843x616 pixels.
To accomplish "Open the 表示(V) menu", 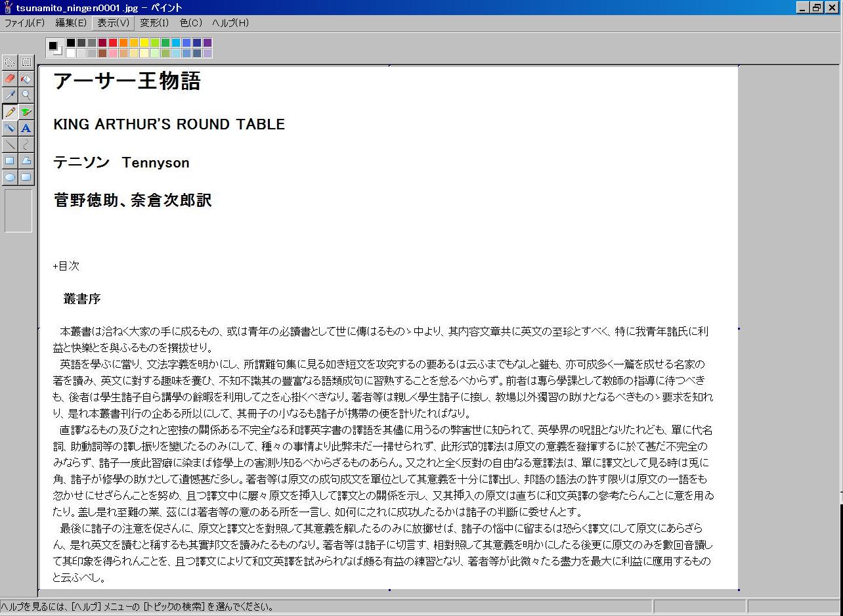I will (113, 23).
